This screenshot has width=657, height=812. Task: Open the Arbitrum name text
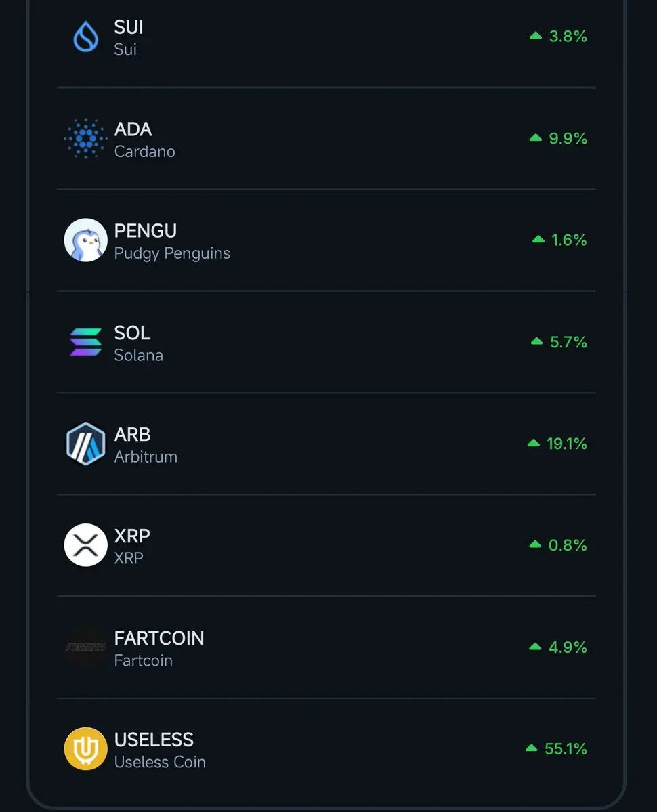146,457
